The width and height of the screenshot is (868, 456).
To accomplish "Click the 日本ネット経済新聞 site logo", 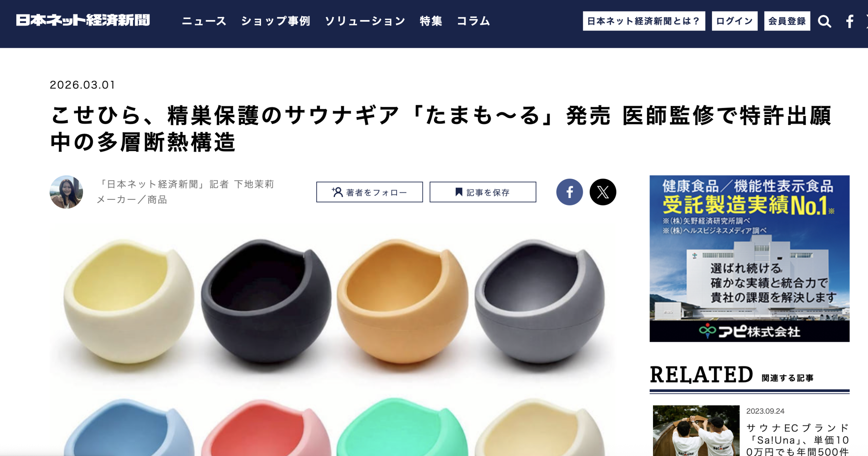I will click(83, 20).
